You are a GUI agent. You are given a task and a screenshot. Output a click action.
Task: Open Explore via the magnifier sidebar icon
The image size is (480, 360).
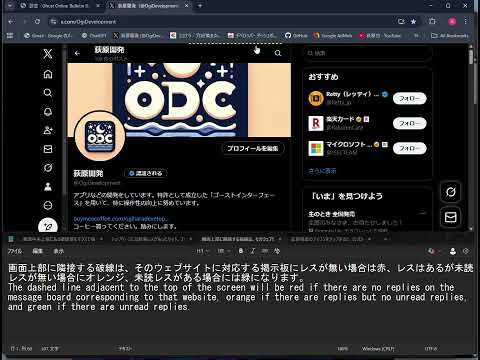click(x=48, y=93)
